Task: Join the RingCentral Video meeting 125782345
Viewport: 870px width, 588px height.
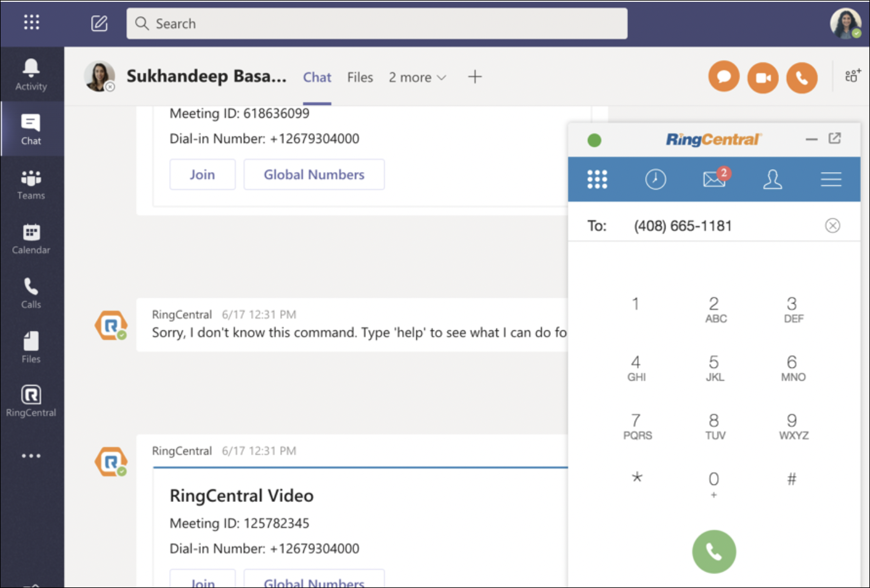Action: pyautogui.click(x=203, y=581)
